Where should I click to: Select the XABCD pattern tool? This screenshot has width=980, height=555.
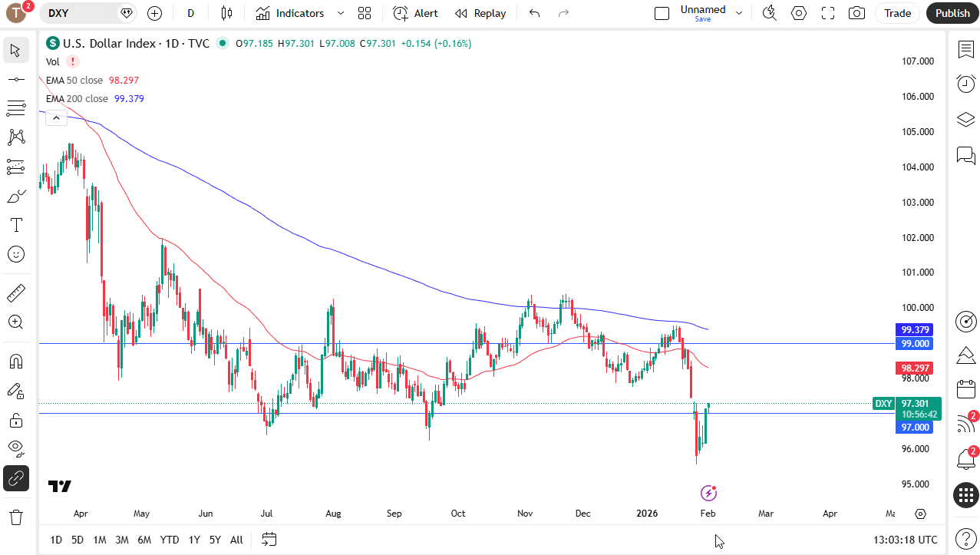[x=16, y=137]
